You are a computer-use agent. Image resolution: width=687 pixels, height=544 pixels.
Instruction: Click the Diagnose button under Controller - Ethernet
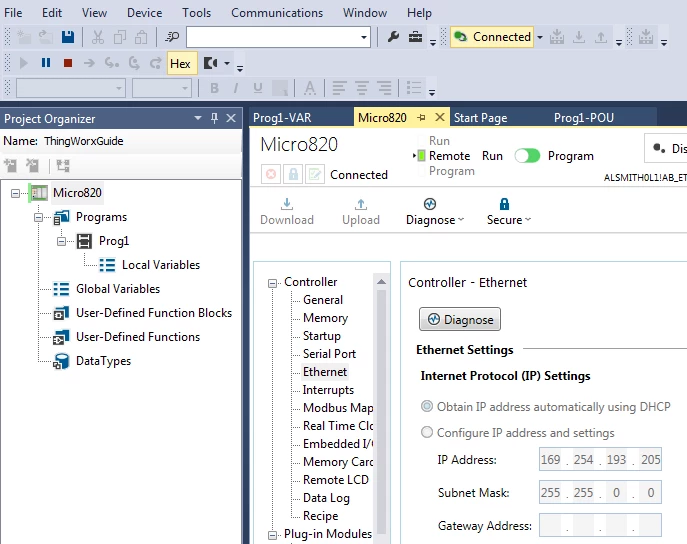460,319
